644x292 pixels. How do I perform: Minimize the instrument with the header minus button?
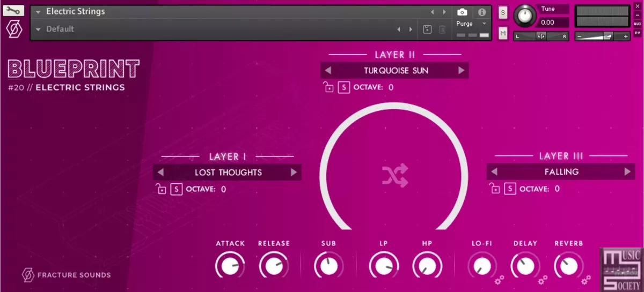point(637,15)
